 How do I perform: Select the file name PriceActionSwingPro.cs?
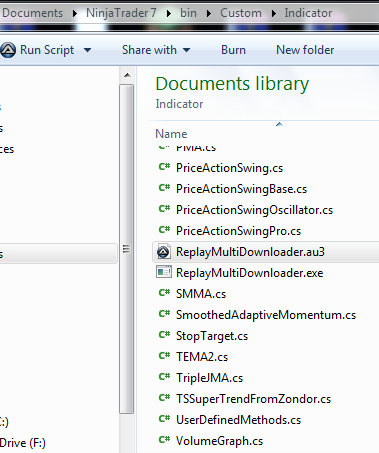(238, 231)
